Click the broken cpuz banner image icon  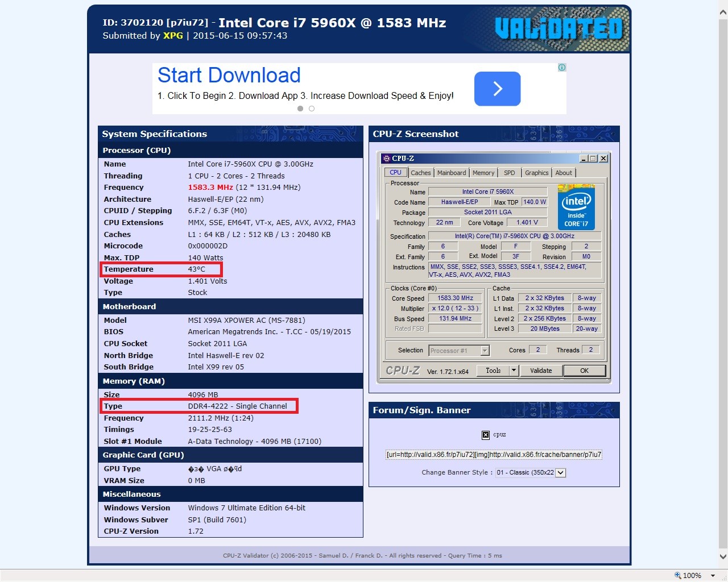pos(486,435)
